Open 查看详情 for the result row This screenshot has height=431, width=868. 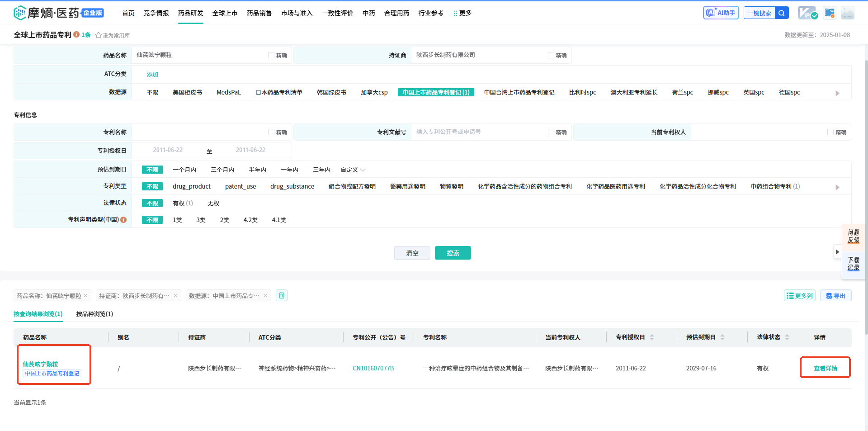[826, 368]
